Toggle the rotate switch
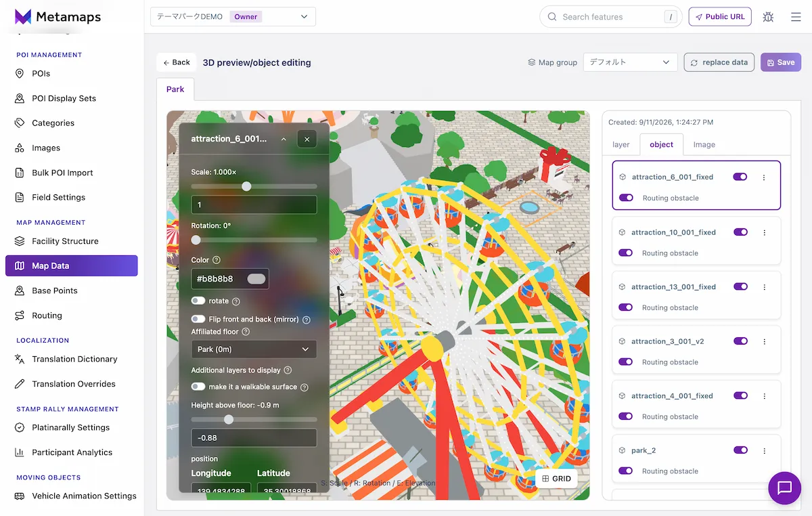This screenshot has height=516, width=812. tap(198, 301)
